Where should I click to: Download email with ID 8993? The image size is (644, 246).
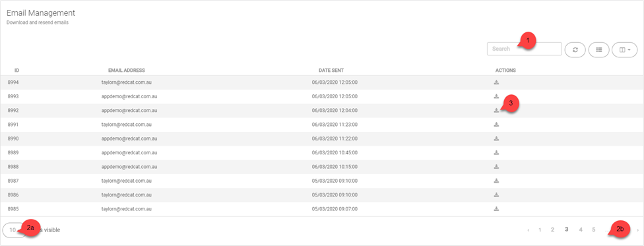[x=496, y=96]
